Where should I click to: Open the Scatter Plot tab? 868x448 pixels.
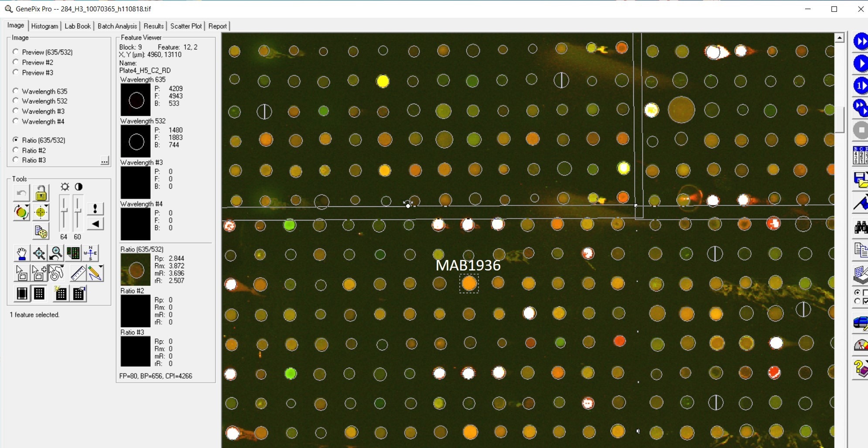click(186, 26)
